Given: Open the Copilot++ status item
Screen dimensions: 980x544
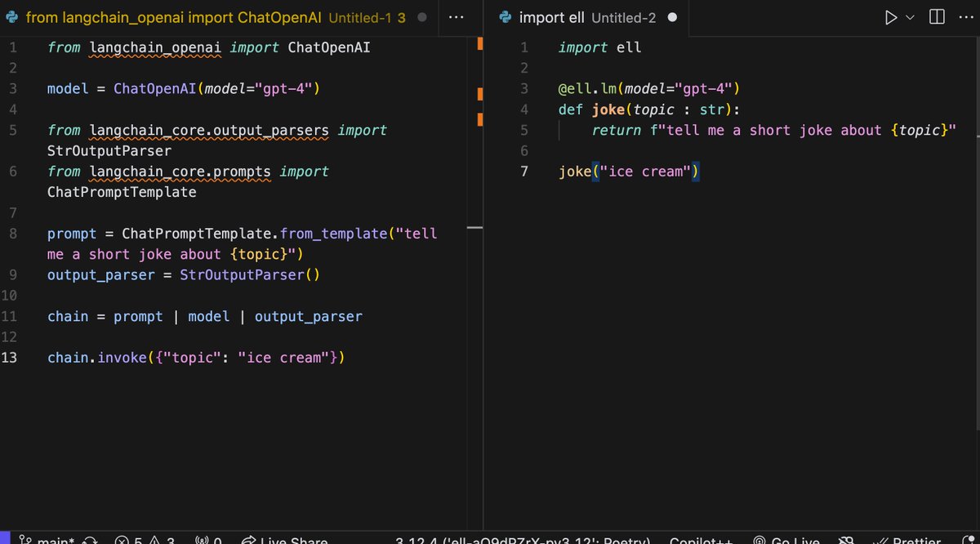Looking at the screenshot, I should (x=701, y=539).
